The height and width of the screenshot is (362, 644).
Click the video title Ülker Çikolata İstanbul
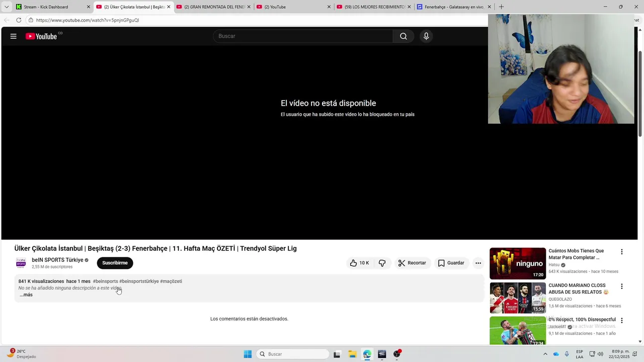click(155, 248)
